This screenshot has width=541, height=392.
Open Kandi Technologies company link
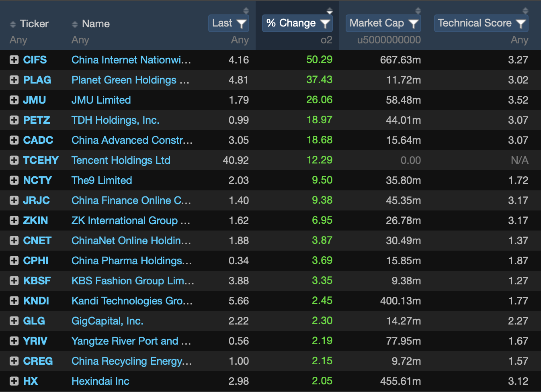click(132, 301)
